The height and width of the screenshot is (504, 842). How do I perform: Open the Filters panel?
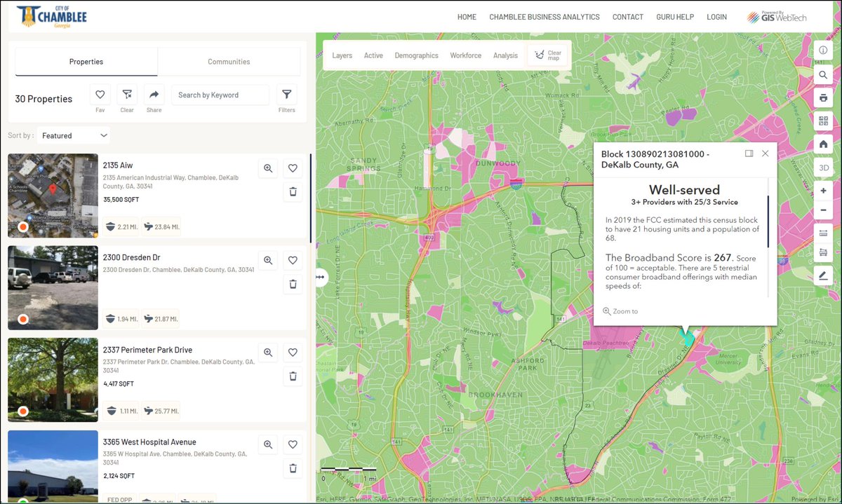(x=286, y=94)
